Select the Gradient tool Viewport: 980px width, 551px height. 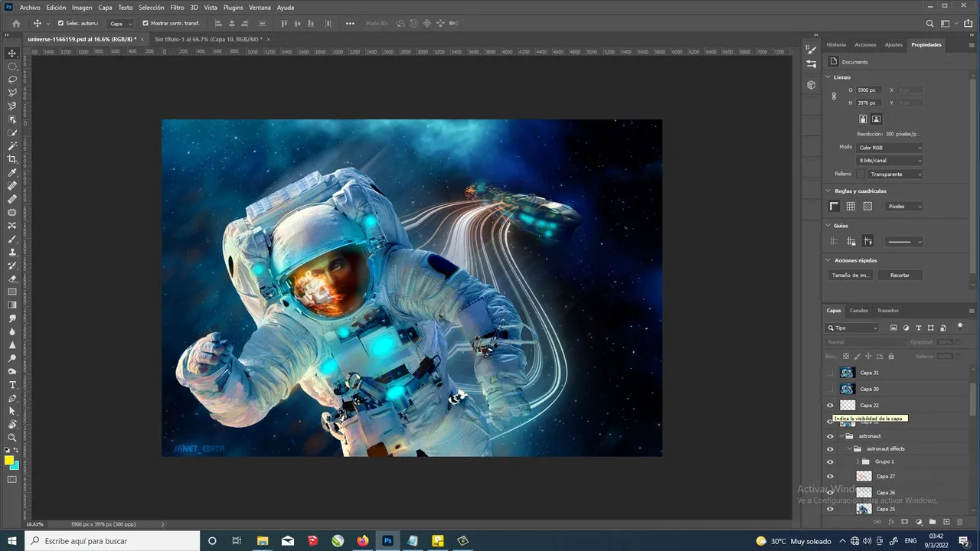tap(12, 305)
